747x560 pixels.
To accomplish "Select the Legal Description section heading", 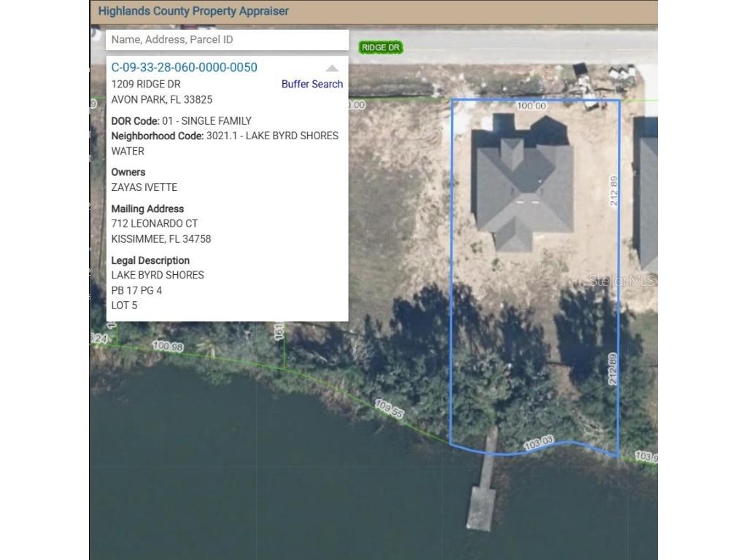I will (152, 260).
